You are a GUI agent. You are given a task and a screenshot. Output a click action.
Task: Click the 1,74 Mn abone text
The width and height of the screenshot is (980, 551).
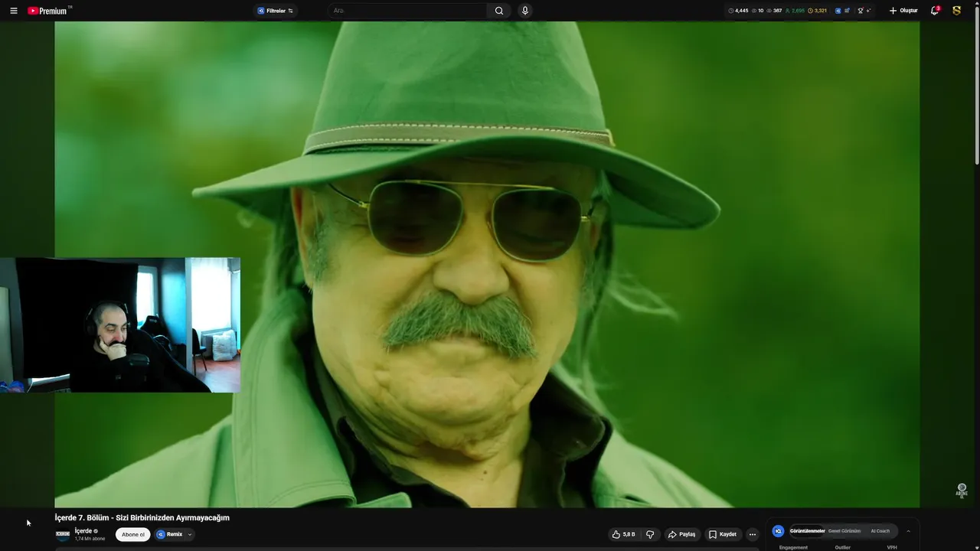[x=90, y=539]
